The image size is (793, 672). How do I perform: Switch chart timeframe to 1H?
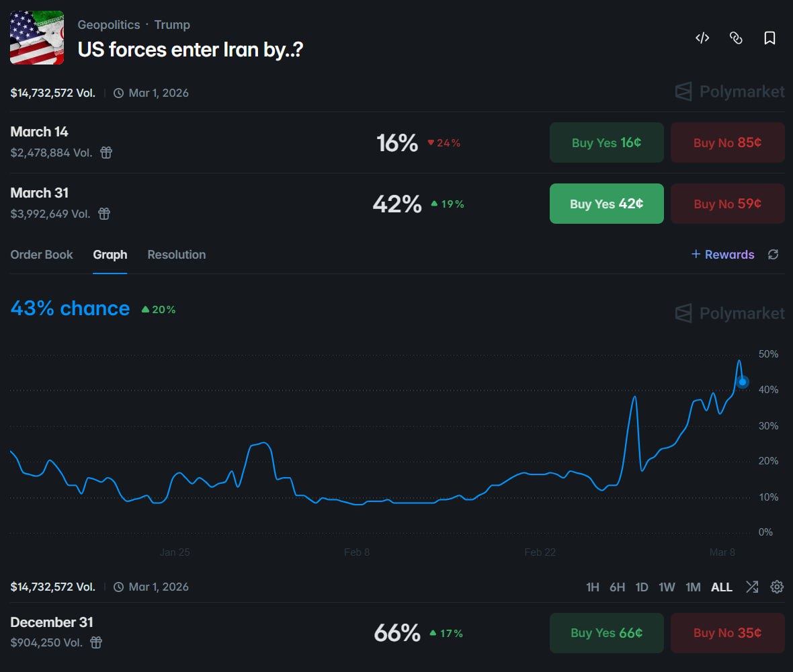tap(593, 587)
